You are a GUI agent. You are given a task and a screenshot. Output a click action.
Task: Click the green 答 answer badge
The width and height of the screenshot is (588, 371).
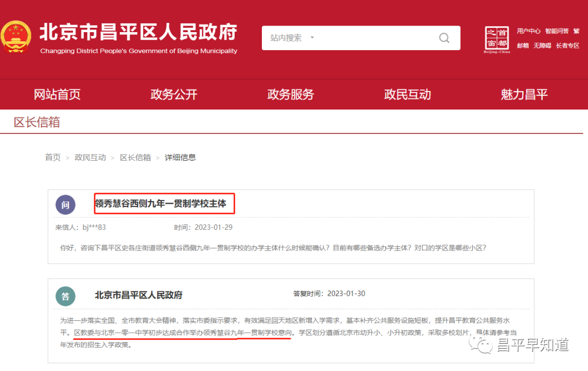click(x=65, y=296)
